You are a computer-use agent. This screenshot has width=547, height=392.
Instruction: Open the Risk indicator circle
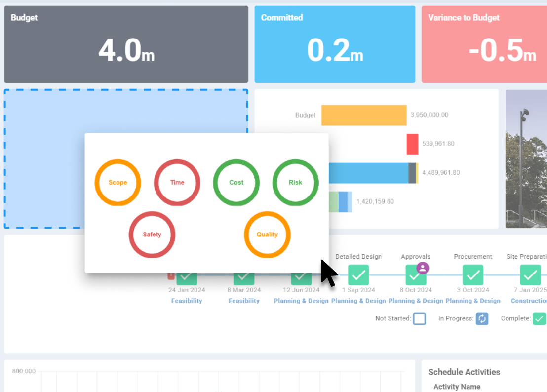(295, 182)
